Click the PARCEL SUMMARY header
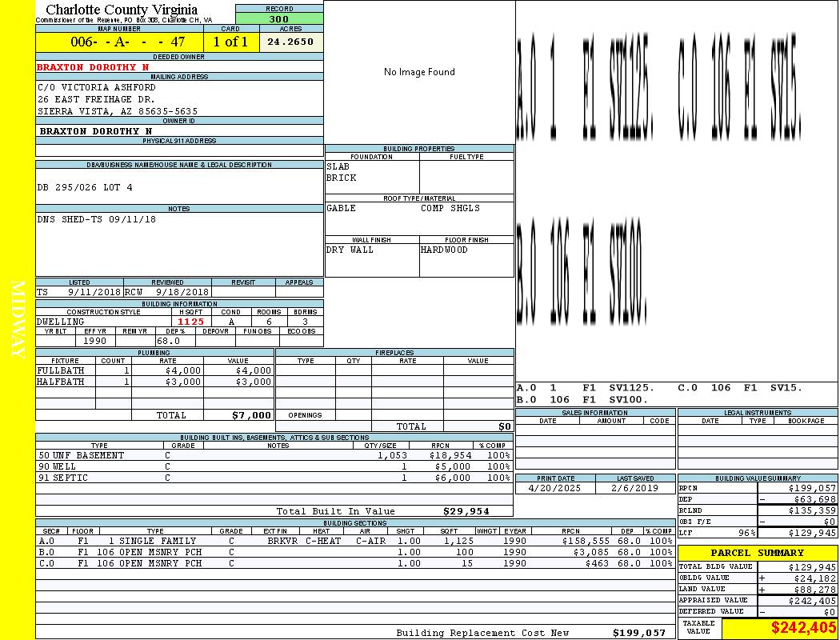Screen dimensions: 840x640 tap(757, 553)
